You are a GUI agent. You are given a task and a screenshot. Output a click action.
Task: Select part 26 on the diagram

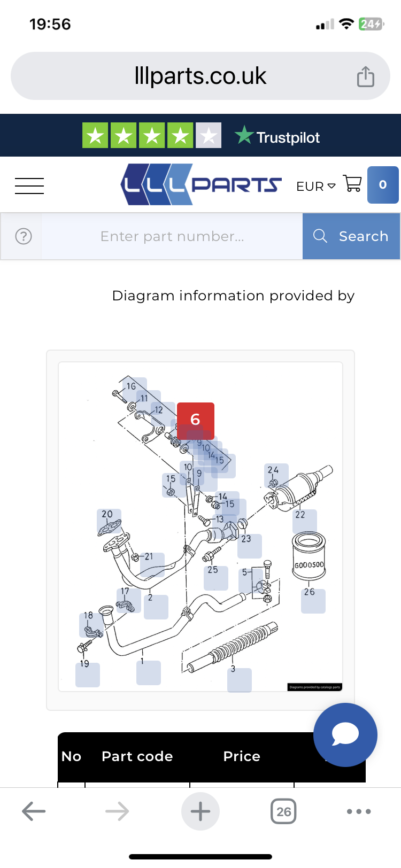pos(313,601)
